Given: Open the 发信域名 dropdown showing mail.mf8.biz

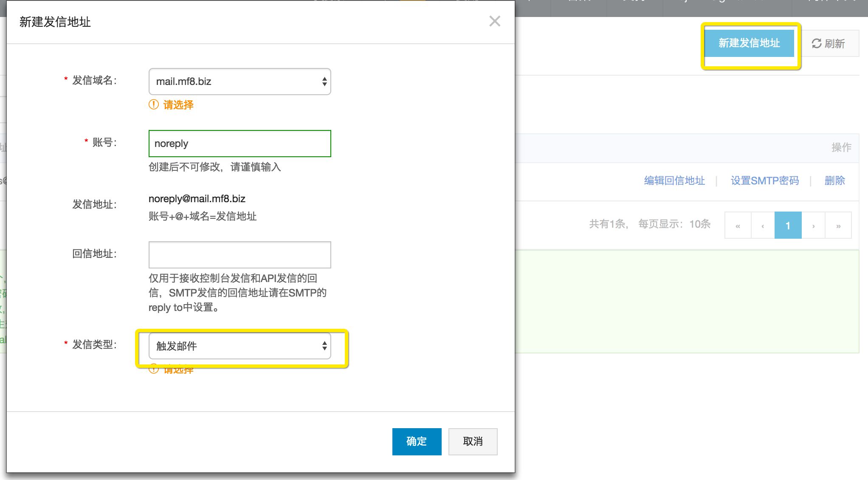Looking at the screenshot, I should pos(240,82).
